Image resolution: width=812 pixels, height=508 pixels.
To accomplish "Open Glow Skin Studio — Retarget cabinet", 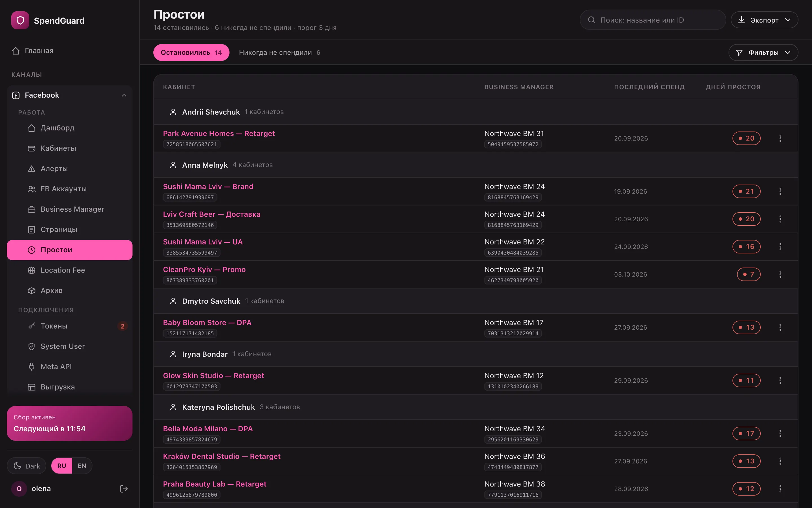I will coord(213,376).
